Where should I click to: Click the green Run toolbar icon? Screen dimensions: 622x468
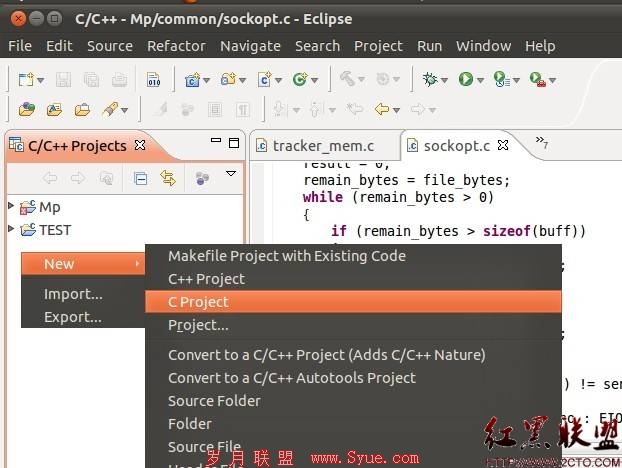pos(466,80)
